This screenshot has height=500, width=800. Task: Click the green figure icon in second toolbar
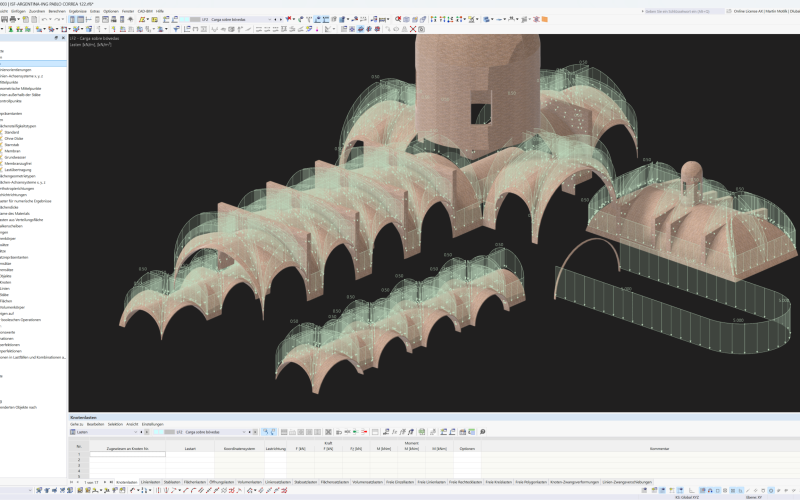(x=10, y=29)
